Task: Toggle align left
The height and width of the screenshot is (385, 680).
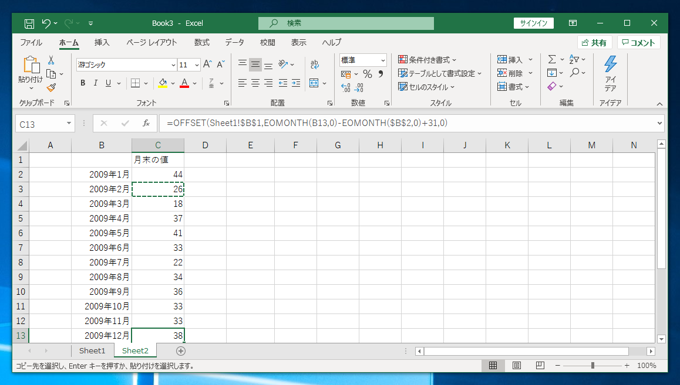Action: click(x=242, y=83)
